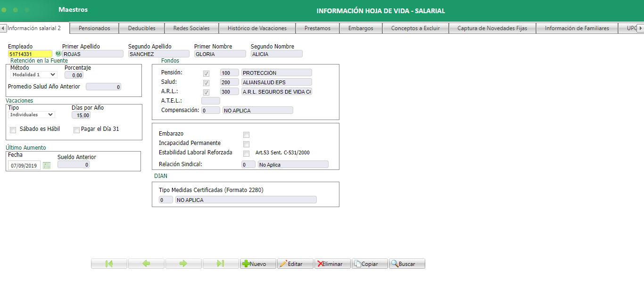
Task: Click the empty A.T.E.L. field
Action: (x=211, y=101)
